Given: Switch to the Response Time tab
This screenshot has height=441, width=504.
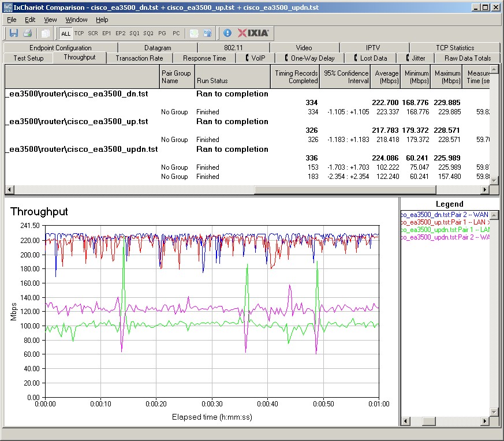Looking at the screenshot, I should 204,58.
